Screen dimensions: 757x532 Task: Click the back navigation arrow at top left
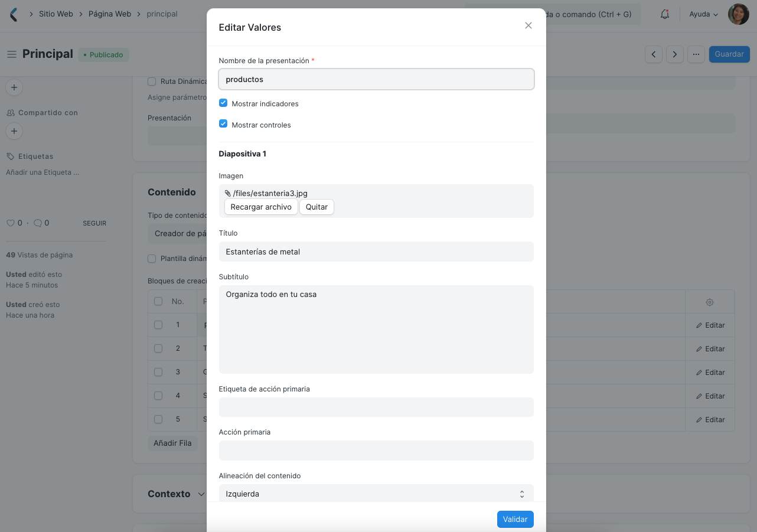click(12, 14)
